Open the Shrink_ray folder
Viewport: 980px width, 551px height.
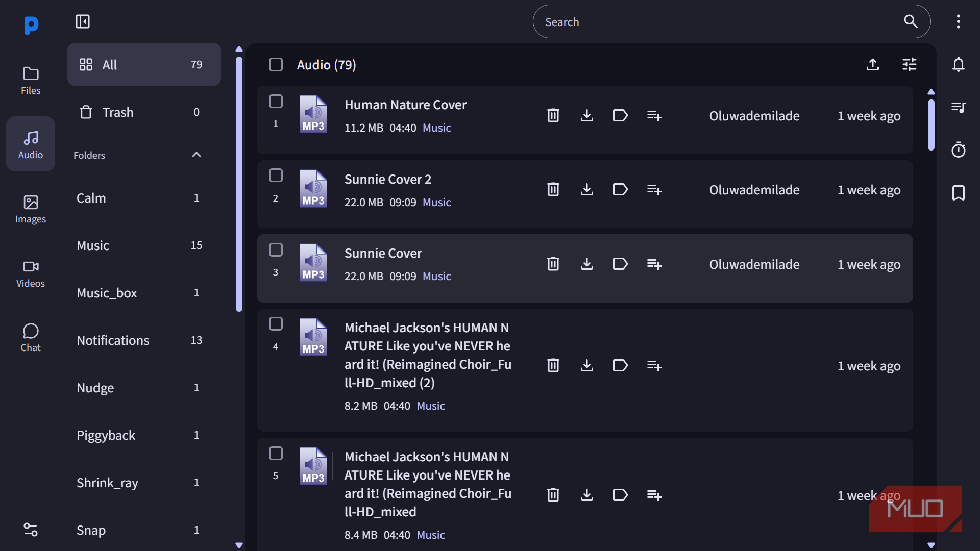[x=144, y=483]
